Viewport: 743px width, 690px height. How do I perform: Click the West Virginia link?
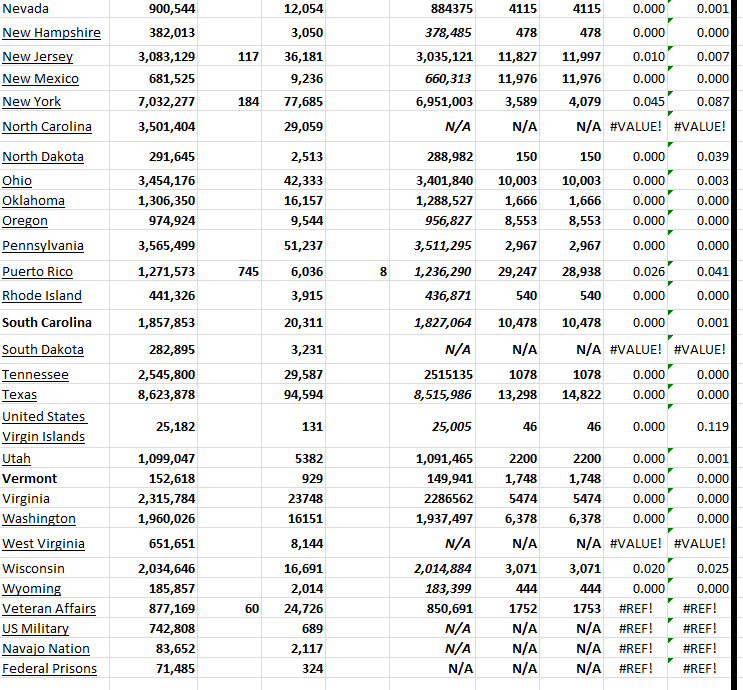click(x=43, y=544)
